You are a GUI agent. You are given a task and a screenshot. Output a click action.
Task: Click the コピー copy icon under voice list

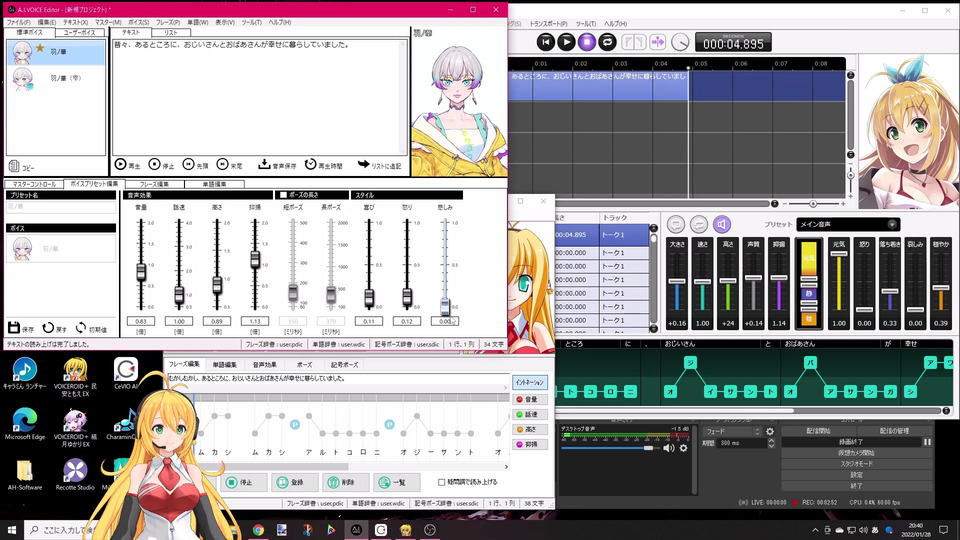pos(14,167)
